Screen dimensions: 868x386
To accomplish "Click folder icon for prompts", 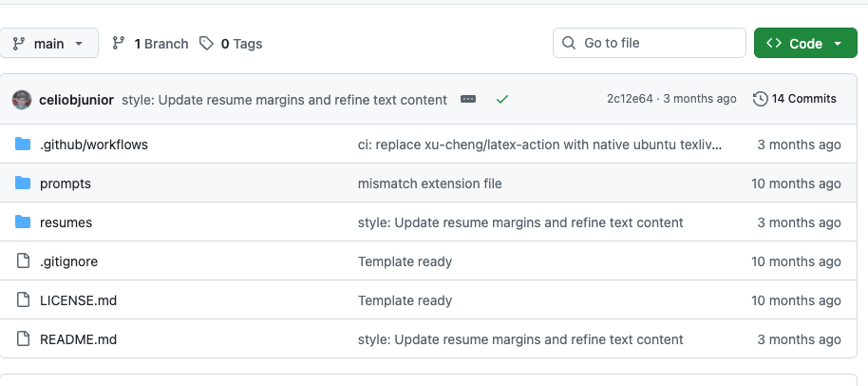I will click(23, 183).
